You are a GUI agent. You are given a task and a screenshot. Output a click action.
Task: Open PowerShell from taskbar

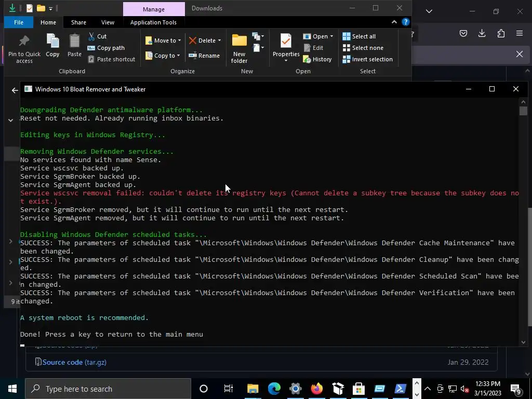401,389
